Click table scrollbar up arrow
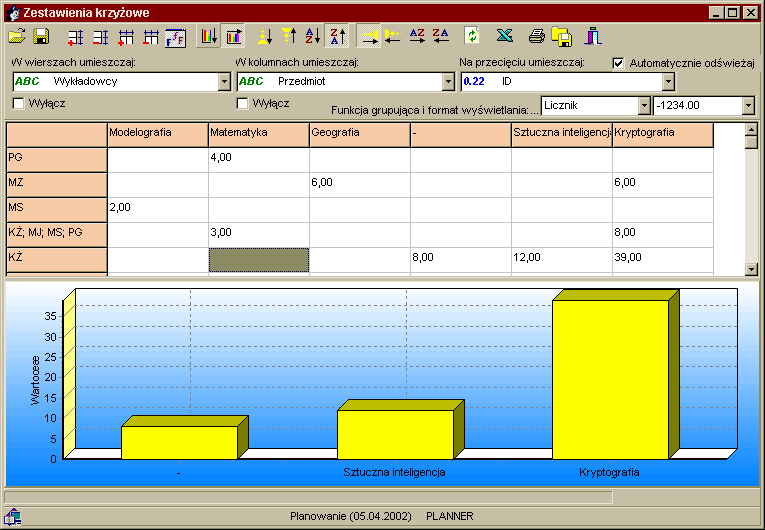Screen dimensions: 765x530 pos(751,129)
